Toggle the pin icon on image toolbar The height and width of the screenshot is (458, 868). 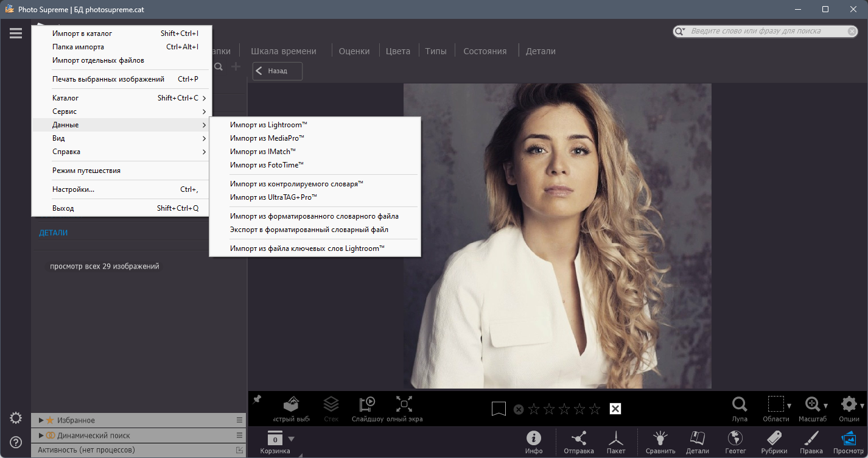(257, 399)
